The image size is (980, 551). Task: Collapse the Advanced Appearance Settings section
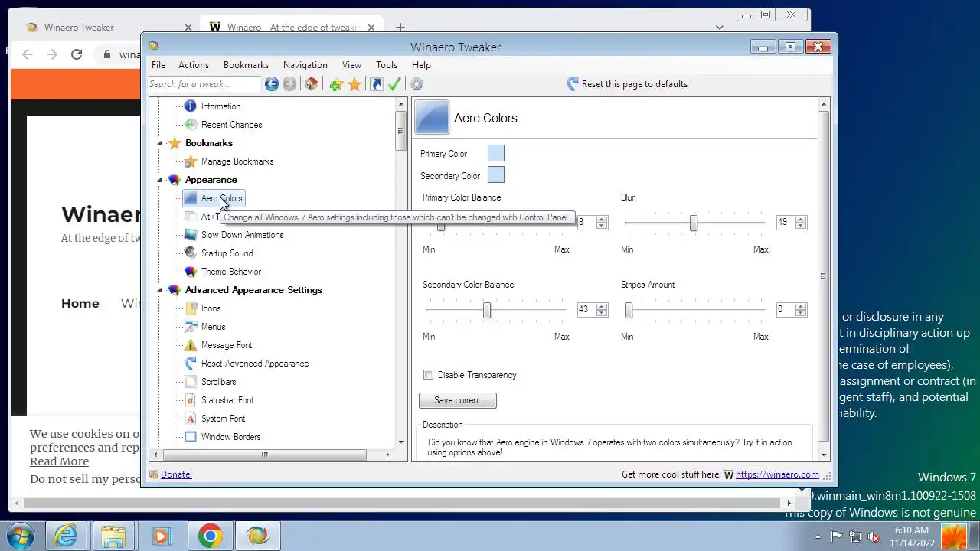160,290
